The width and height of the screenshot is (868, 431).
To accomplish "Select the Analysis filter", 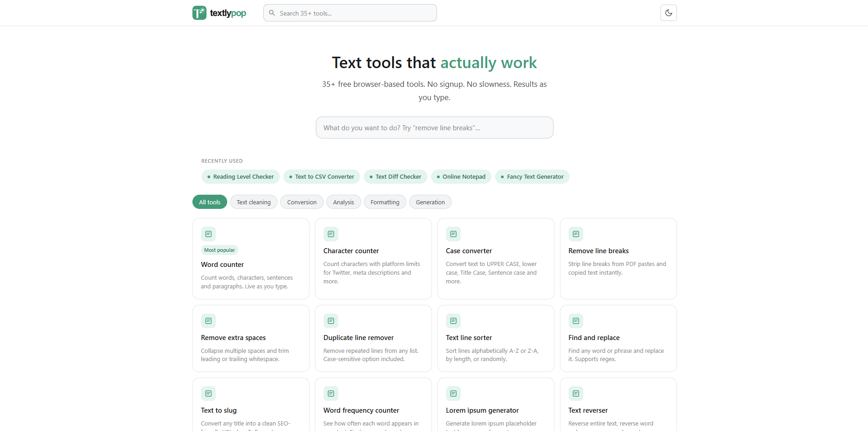I will coord(343,202).
